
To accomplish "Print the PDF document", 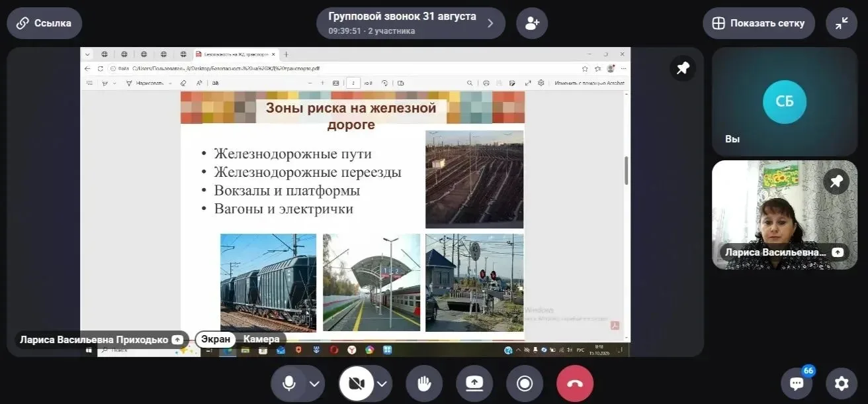I will pos(486,83).
